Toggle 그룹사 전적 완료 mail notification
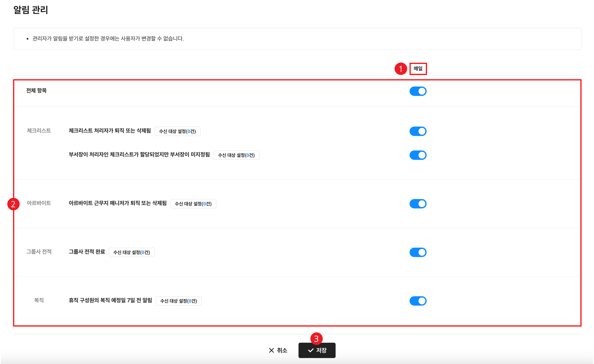Viewport: 594px width, 364px height. click(x=418, y=252)
